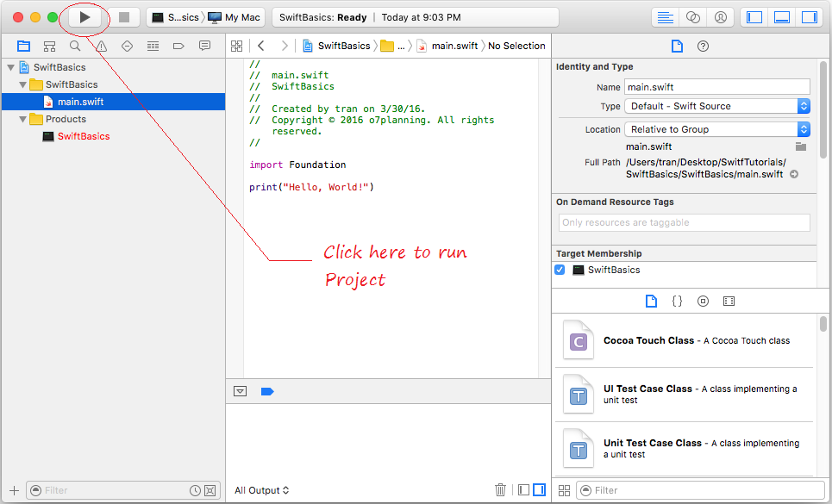Show the Quick Help inspector
This screenshot has height=504, width=832.
coord(703,47)
